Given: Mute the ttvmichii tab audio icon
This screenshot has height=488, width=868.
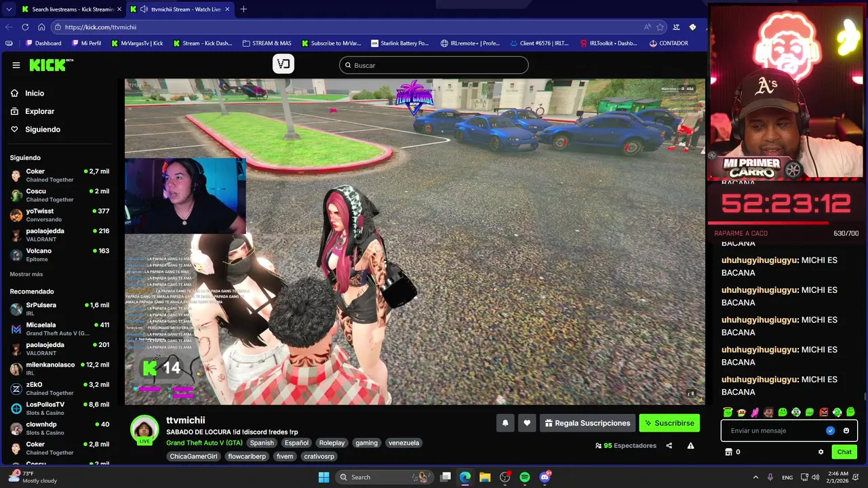Looking at the screenshot, I should click(144, 9).
